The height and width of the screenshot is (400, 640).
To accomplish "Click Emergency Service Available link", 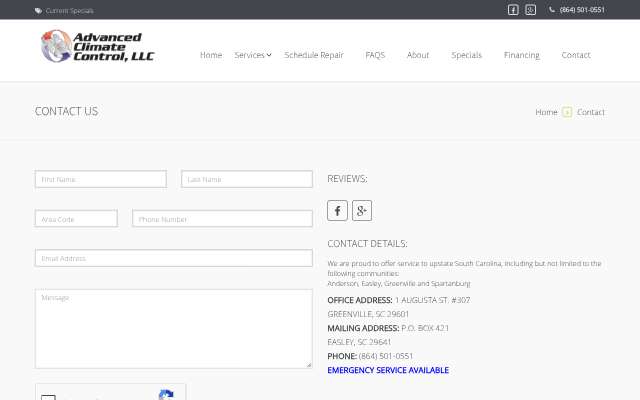I will click(388, 370).
